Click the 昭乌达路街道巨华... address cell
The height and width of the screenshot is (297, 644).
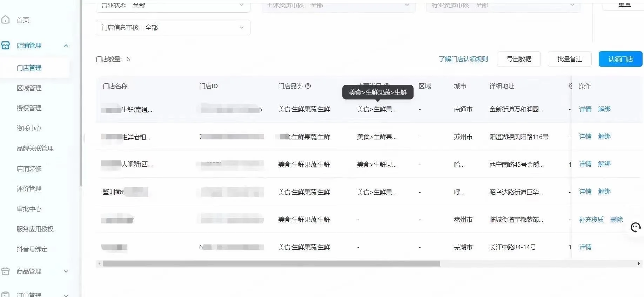pos(516,192)
